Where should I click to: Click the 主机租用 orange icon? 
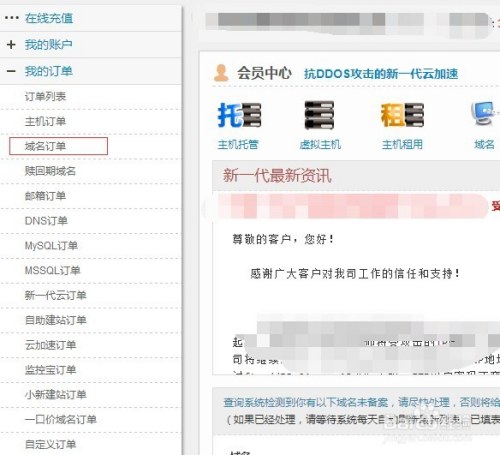pos(402,115)
